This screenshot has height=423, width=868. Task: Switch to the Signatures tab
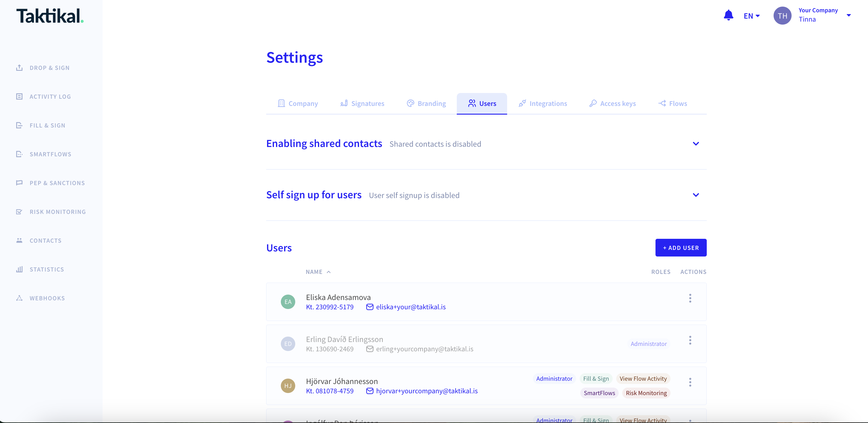point(362,103)
